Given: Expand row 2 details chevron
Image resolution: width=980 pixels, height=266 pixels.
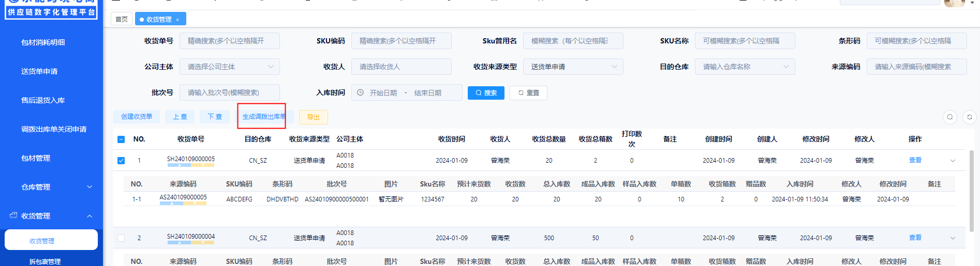Looking at the screenshot, I should 953,238.
